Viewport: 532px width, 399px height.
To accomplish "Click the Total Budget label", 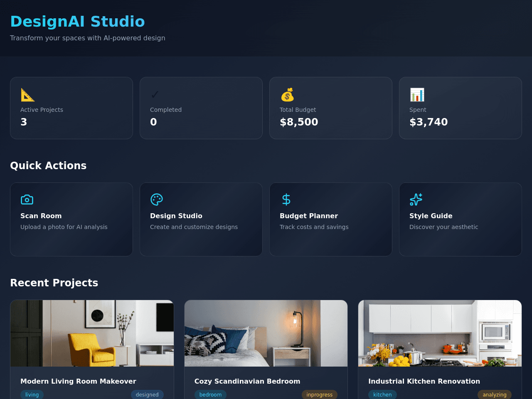I will click(x=298, y=110).
